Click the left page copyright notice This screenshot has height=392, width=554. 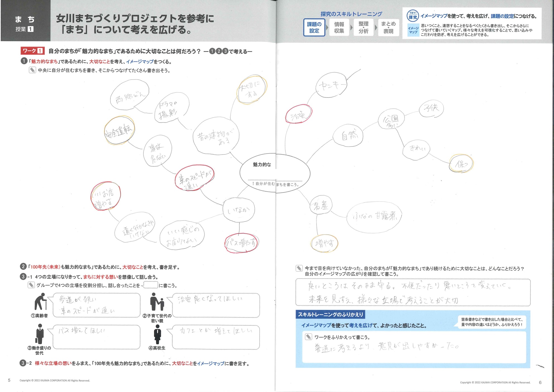click(55, 380)
